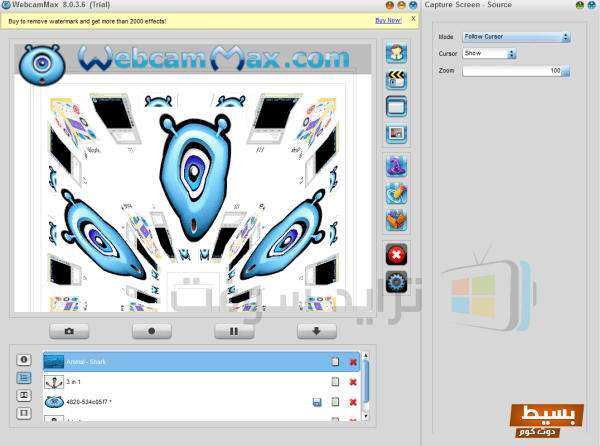
Task: Select the webcam source icon
Action: pos(396,53)
